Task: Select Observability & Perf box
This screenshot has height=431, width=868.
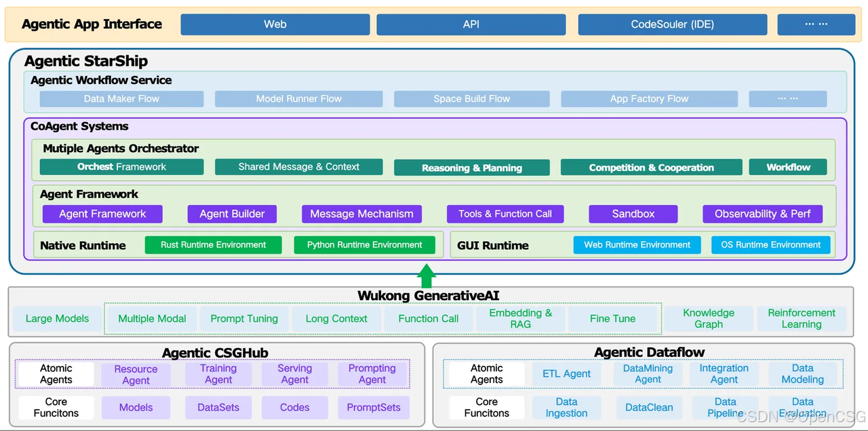Action: point(762,214)
